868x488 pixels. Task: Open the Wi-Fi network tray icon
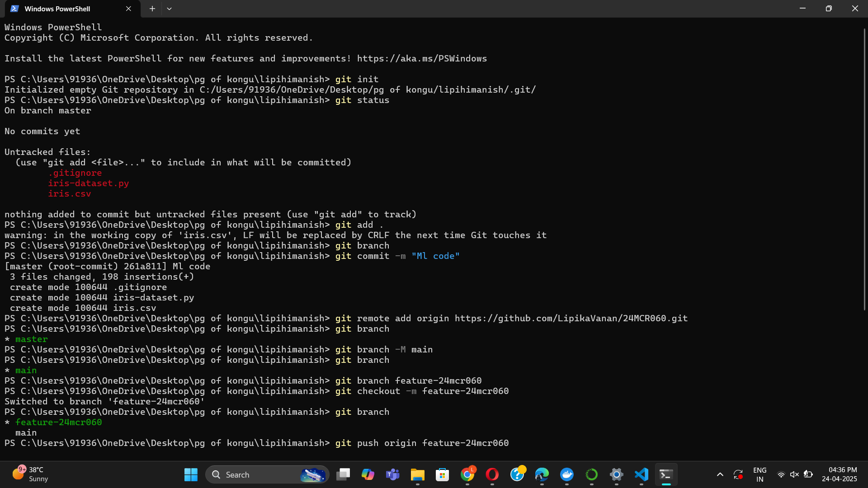pyautogui.click(x=781, y=474)
